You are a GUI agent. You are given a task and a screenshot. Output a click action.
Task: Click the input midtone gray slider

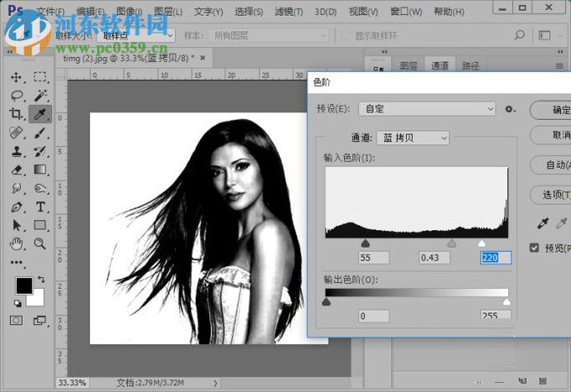pyautogui.click(x=451, y=244)
